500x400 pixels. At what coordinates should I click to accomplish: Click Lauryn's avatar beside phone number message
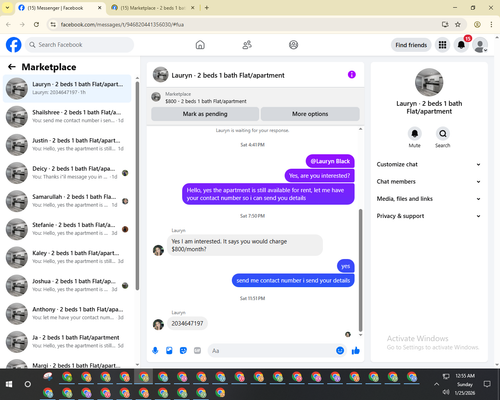[x=158, y=324]
